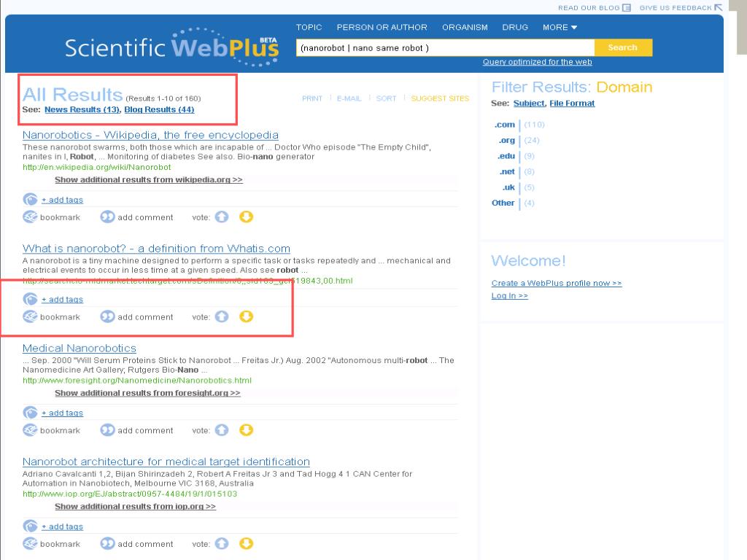Click the yellow Search button
The image size is (747, 560).
623,47
